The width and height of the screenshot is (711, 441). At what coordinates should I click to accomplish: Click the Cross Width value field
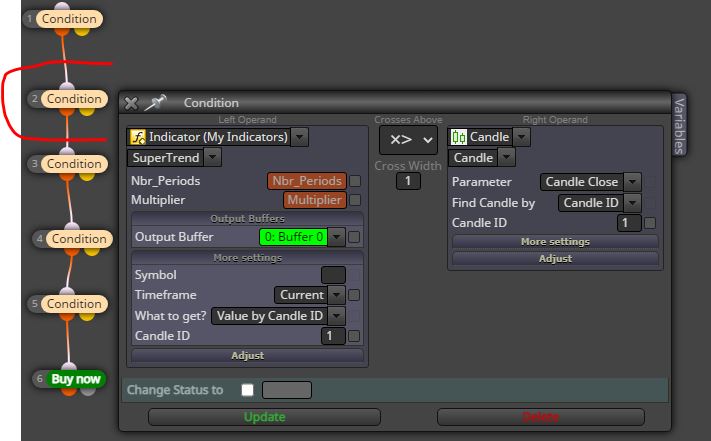point(409,181)
